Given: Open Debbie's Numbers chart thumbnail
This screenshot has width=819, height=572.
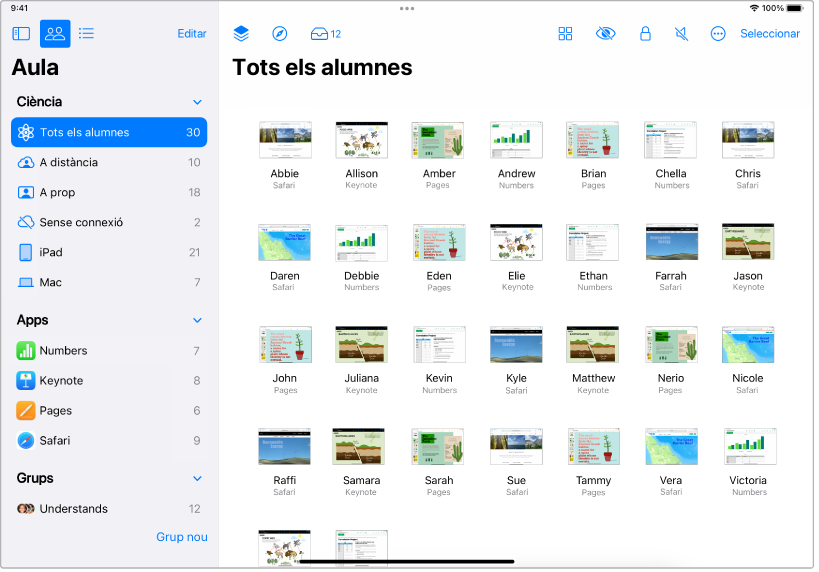Looking at the screenshot, I should pos(361,242).
